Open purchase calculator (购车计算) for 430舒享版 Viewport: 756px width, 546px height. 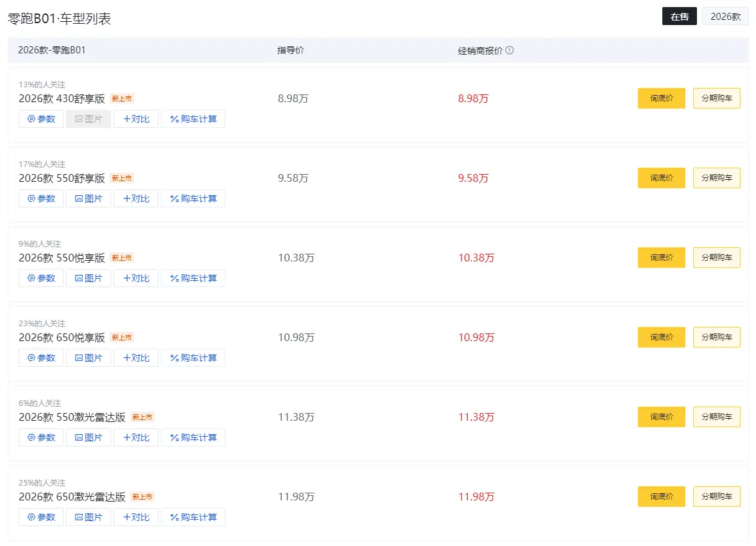[193, 119]
